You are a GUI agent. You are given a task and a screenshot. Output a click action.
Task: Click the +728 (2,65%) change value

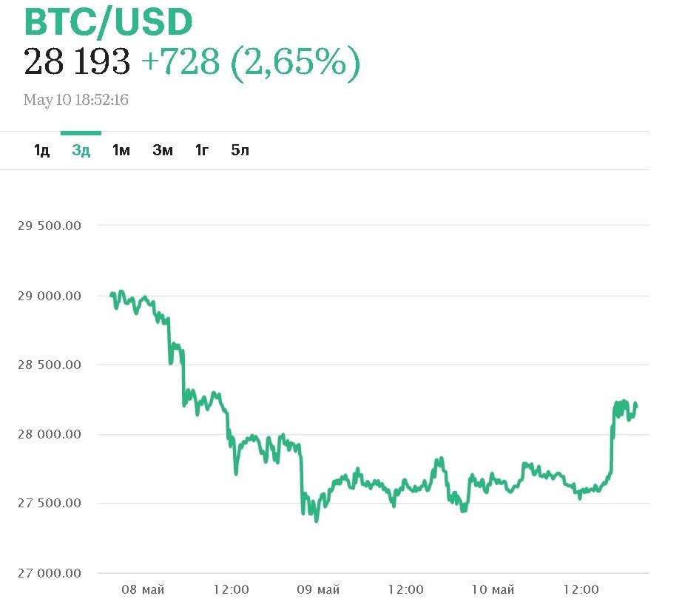pos(250,62)
